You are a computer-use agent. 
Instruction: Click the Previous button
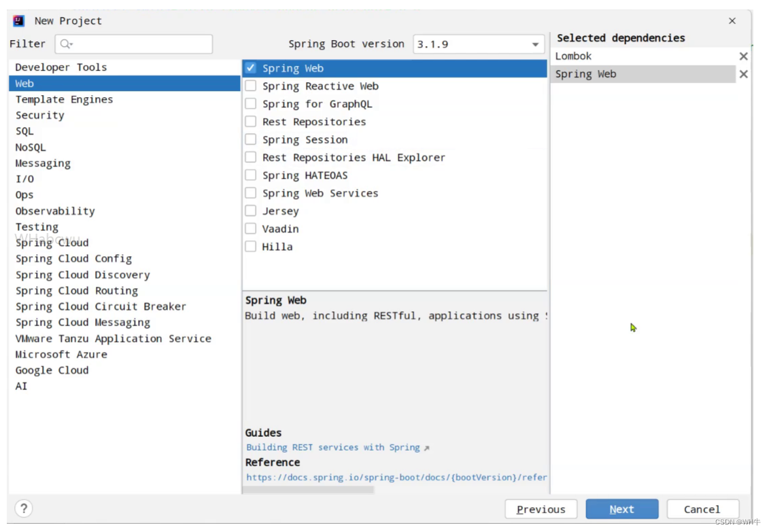[x=541, y=510]
